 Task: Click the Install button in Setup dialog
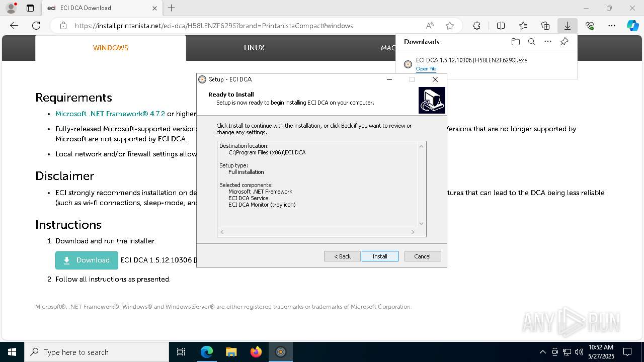[x=380, y=256]
